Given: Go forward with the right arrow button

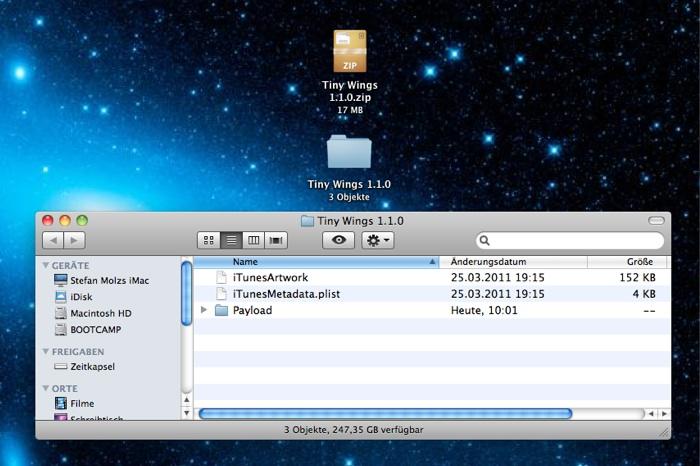Looking at the screenshot, I should [74, 241].
